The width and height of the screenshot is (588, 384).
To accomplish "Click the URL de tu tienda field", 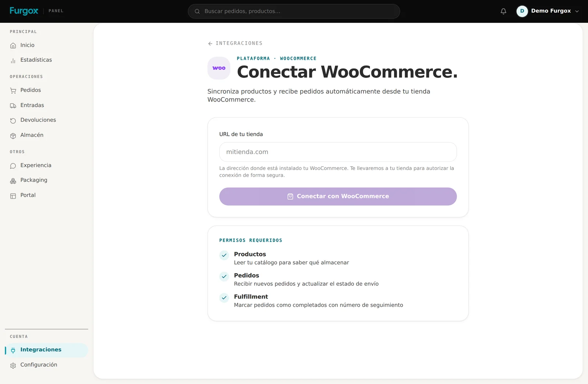I will (x=338, y=152).
